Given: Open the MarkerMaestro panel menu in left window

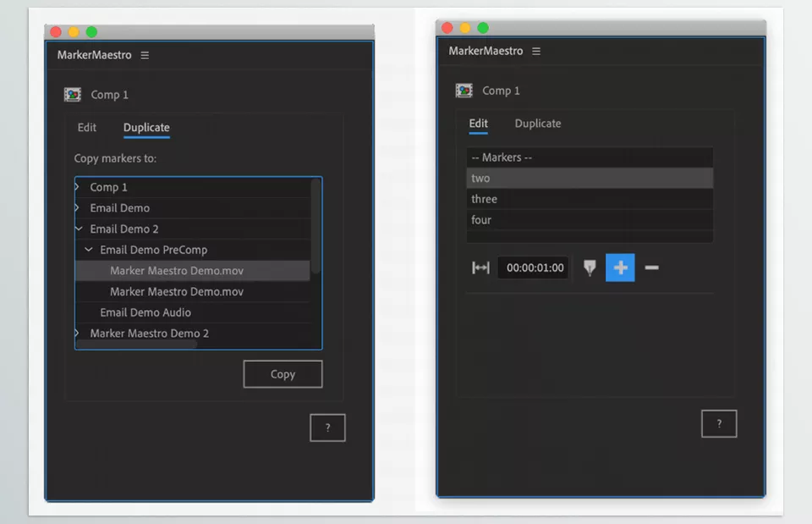Looking at the screenshot, I should 145,55.
